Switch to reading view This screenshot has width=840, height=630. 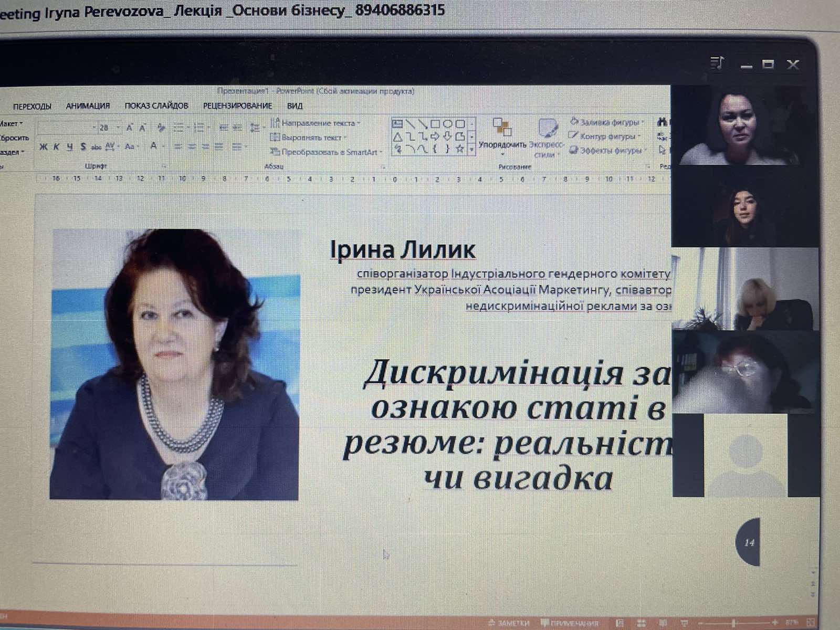coord(663,623)
